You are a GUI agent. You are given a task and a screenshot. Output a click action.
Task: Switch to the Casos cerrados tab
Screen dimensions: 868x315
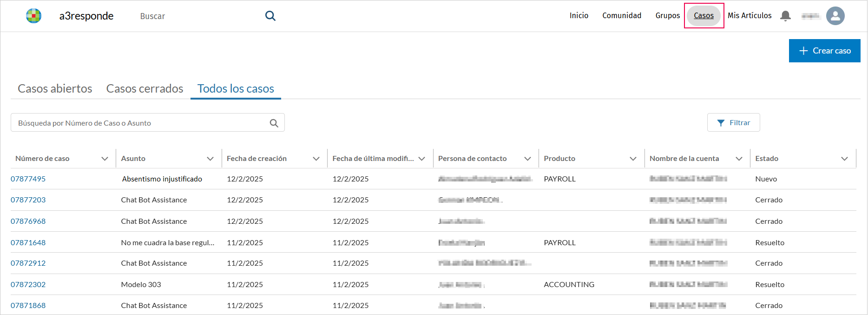coord(145,88)
